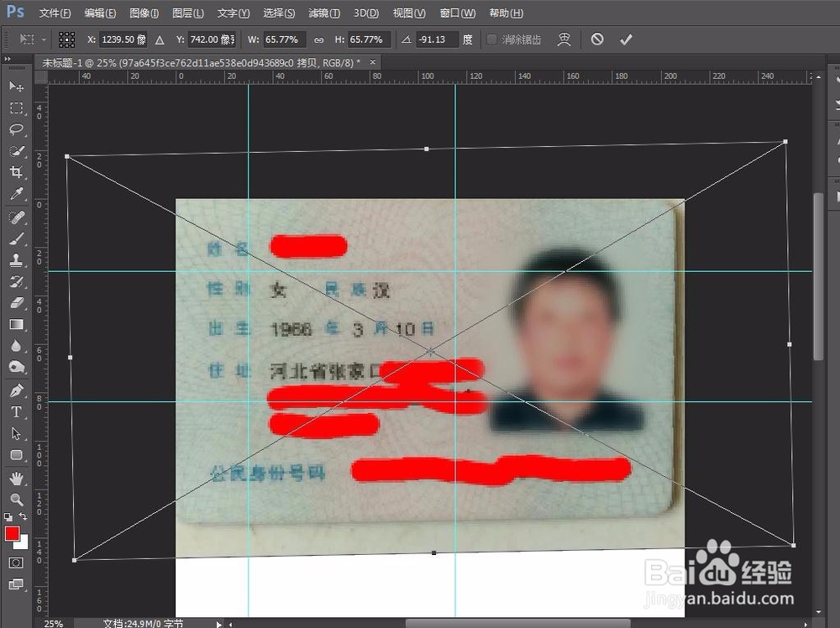Close the 未标题-1 document tab
Screen dimensions: 840x628
point(373,62)
